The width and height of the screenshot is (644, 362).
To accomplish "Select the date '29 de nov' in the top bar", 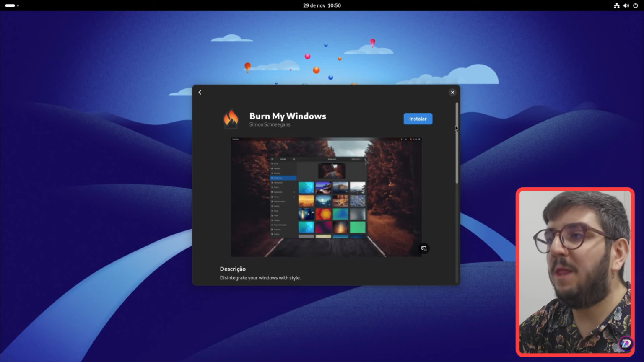I will coord(314,5).
